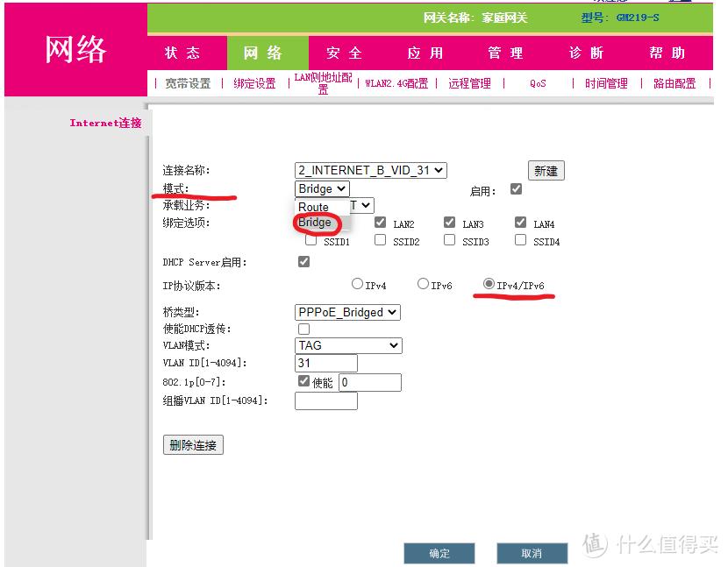Toggle the 启用 checkbox next to Bridge mode
The image size is (728, 567).
tap(516, 188)
